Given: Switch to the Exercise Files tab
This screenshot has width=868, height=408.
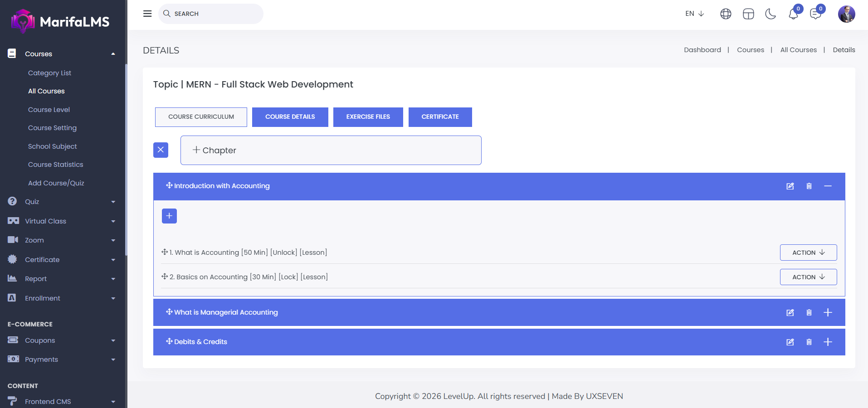Looking at the screenshot, I should (x=368, y=117).
